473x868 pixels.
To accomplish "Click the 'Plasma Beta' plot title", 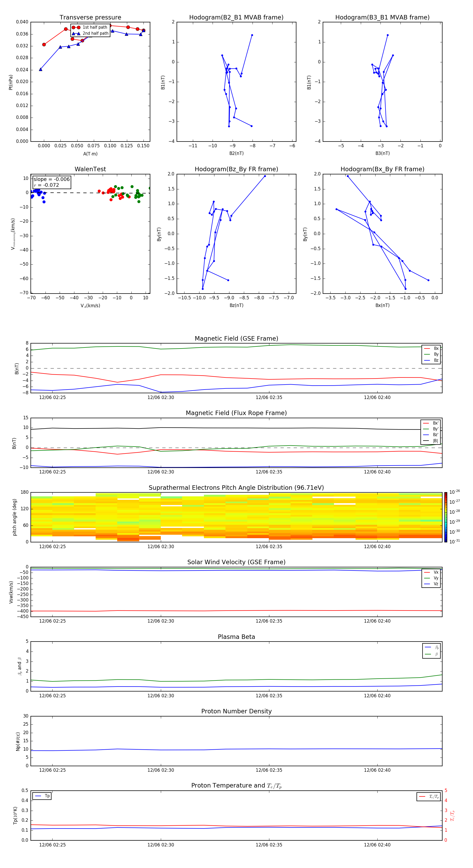I will coord(236,637).
